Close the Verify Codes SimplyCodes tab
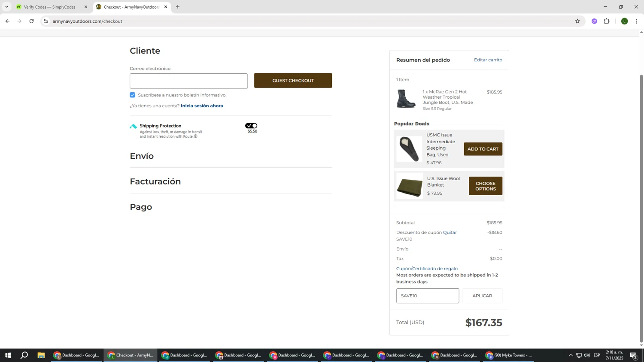This screenshot has width=644, height=362. tap(86, 7)
